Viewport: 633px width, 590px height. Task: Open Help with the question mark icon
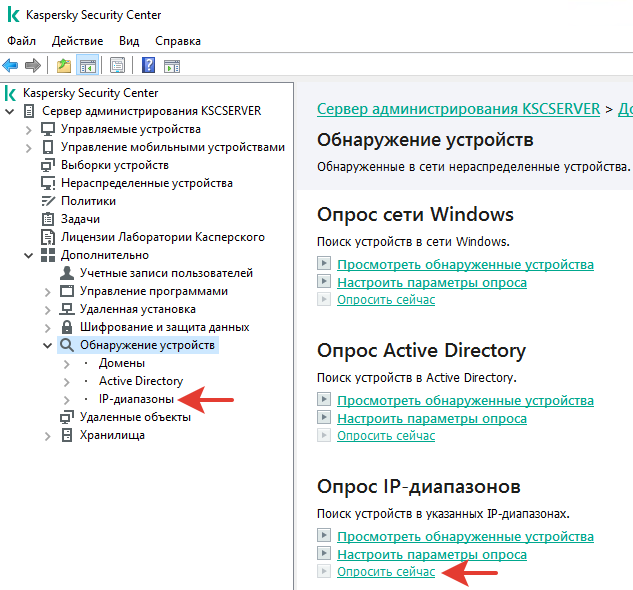coord(149,65)
